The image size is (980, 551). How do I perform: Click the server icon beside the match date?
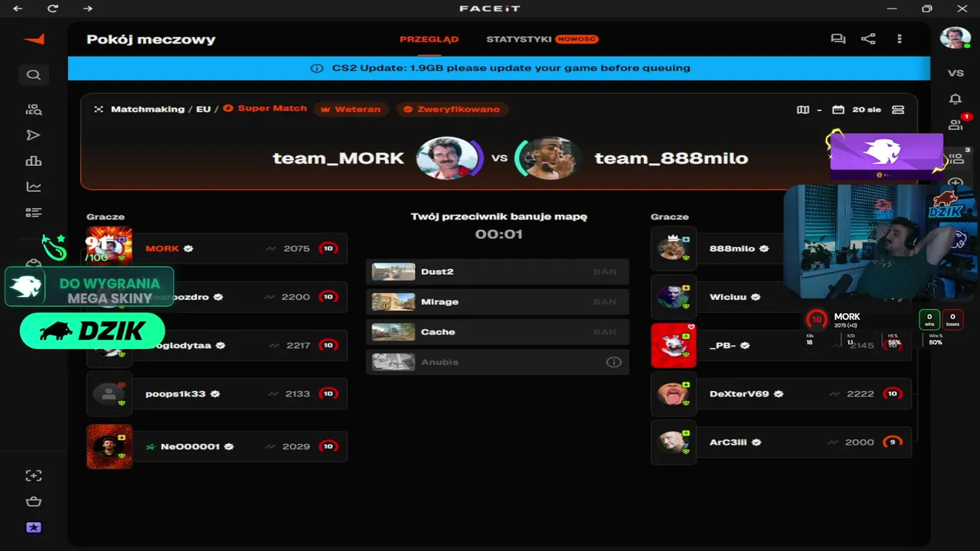898,109
